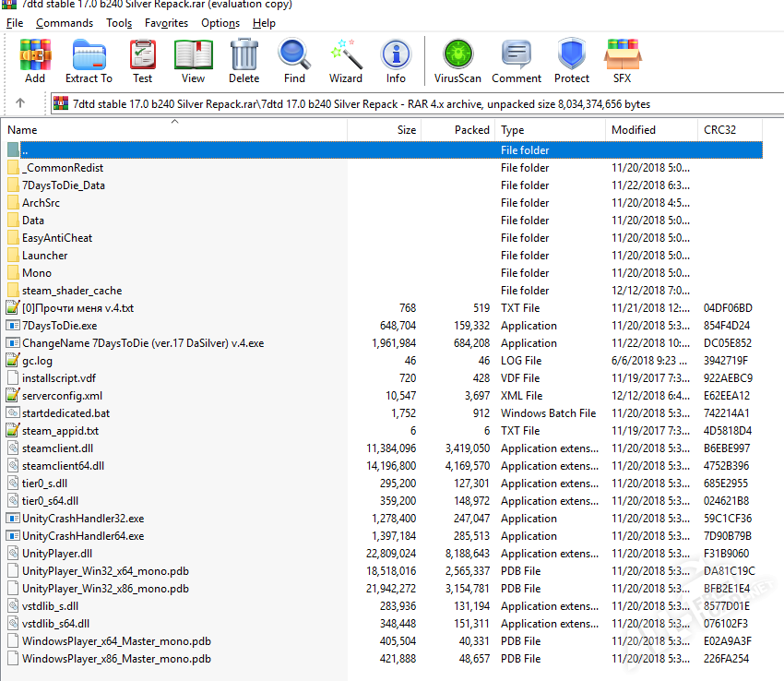Click the Protect shield icon
784x681 pixels.
[572, 61]
